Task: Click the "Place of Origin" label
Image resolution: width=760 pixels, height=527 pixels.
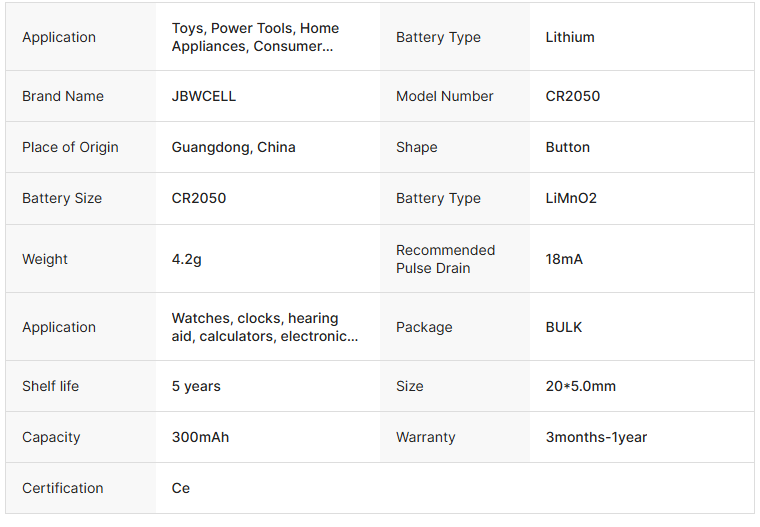Action: click(70, 147)
